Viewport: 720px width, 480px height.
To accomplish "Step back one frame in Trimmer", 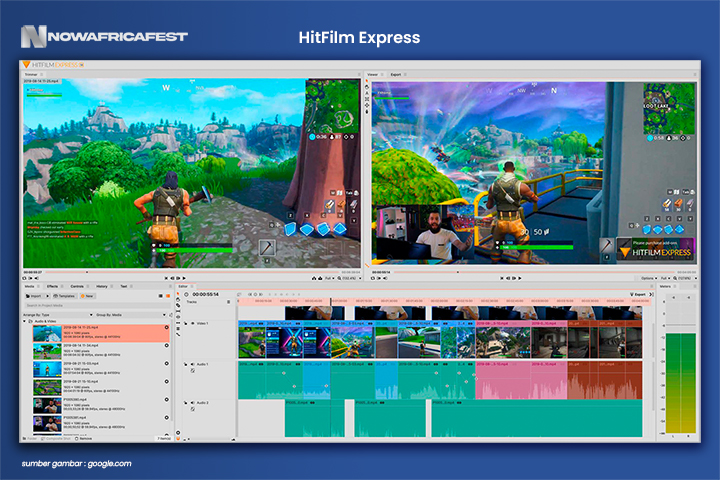I will [172, 278].
